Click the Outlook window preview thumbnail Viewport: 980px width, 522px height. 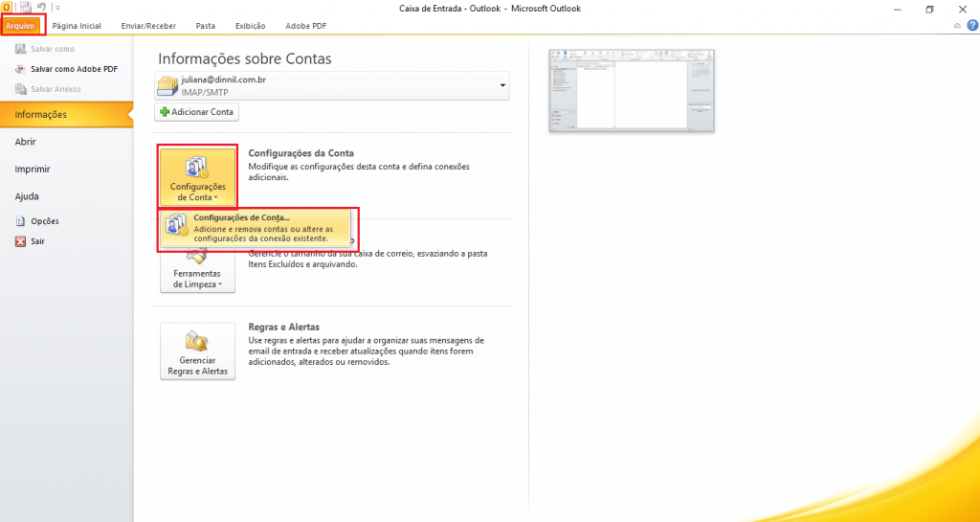[x=632, y=91]
